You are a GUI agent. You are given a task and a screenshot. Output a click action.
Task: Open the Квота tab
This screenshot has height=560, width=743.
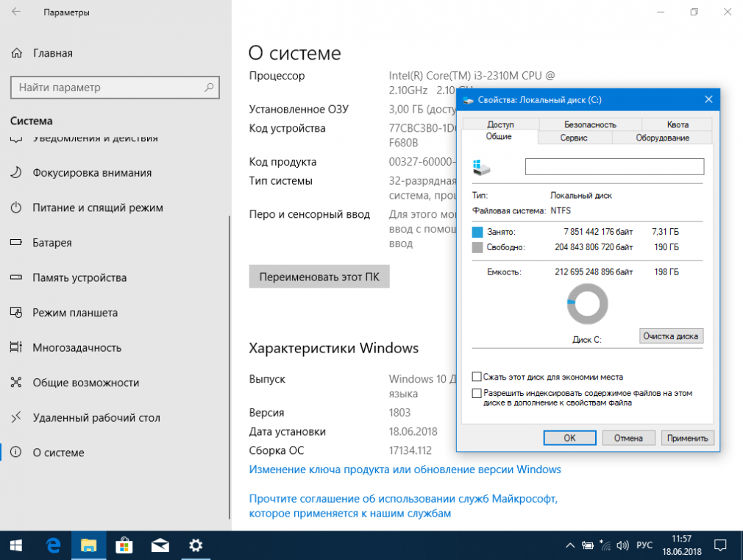tap(678, 124)
